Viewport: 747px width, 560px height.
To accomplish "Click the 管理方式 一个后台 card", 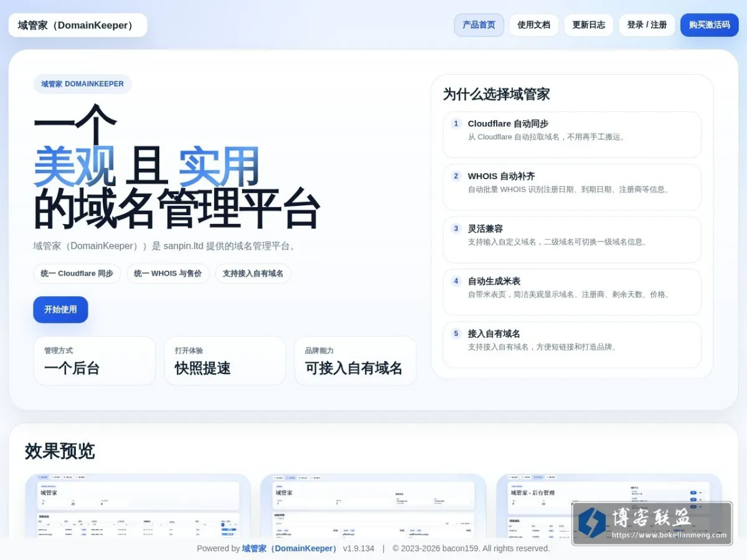I will (x=95, y=361).
